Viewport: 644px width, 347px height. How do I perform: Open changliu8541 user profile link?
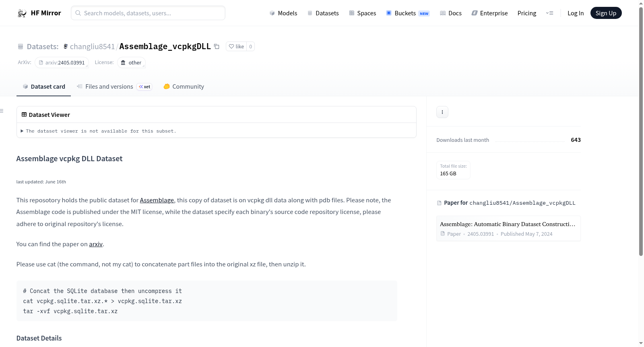point(92,46)
